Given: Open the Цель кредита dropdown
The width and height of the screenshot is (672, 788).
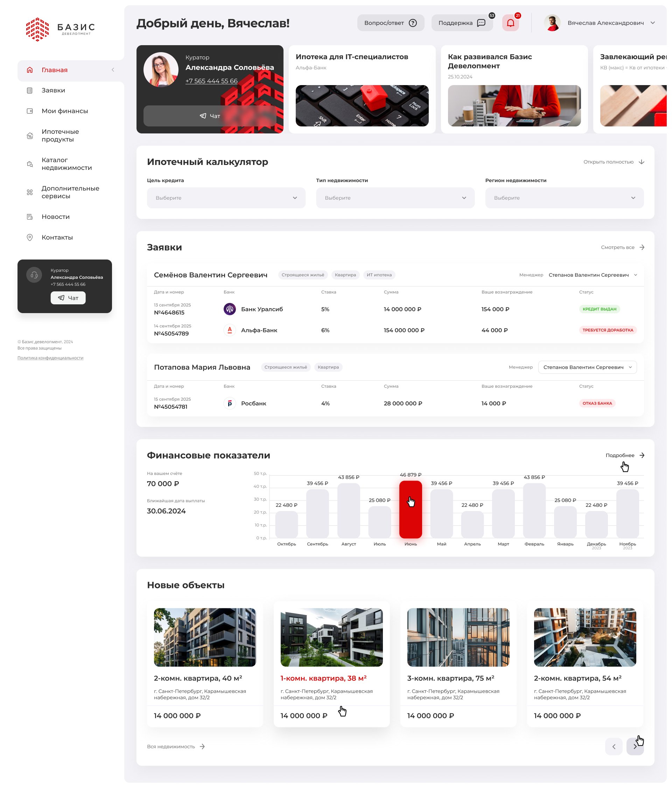Looking at the screenshot, I should pyautogui.click(x=226, y=198).
